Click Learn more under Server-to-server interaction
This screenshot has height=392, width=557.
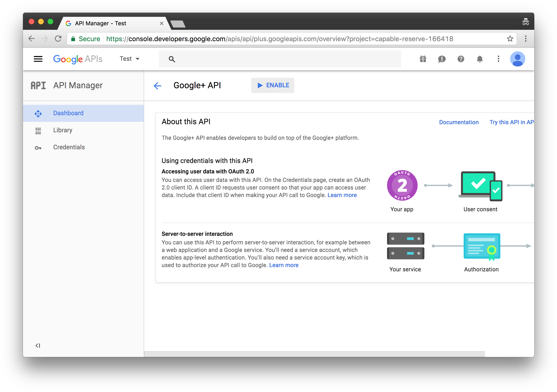[284, 265]
